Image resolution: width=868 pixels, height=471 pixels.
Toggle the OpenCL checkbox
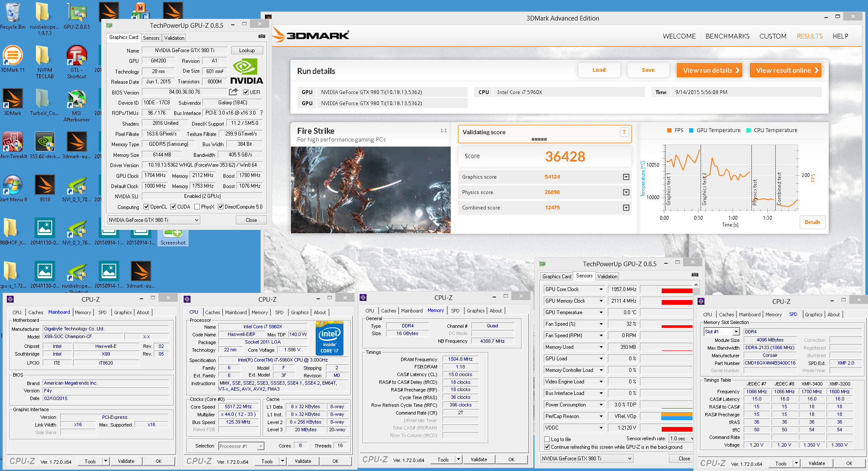coord(146,207)
